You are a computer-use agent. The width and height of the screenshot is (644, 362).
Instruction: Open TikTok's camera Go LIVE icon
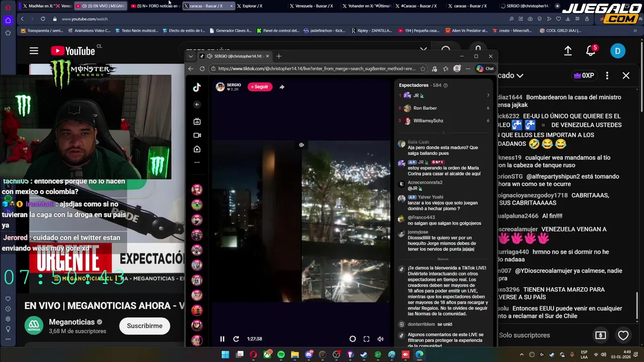(x=197, y=135)
